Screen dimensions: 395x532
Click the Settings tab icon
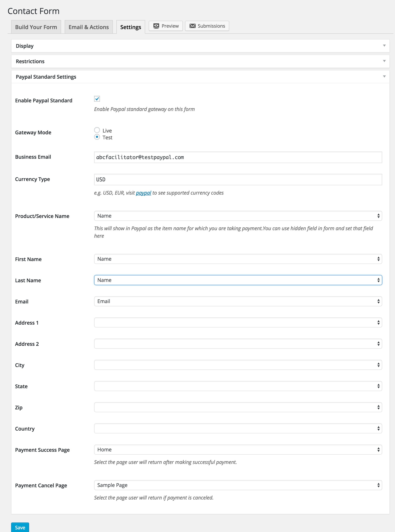pos(130,26)
